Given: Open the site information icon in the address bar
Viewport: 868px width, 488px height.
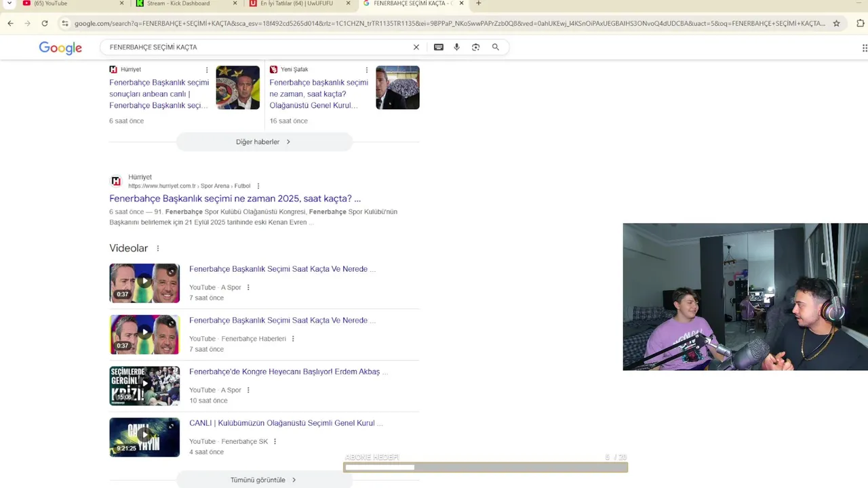Looking at the screenshot, I should (65, 23).
